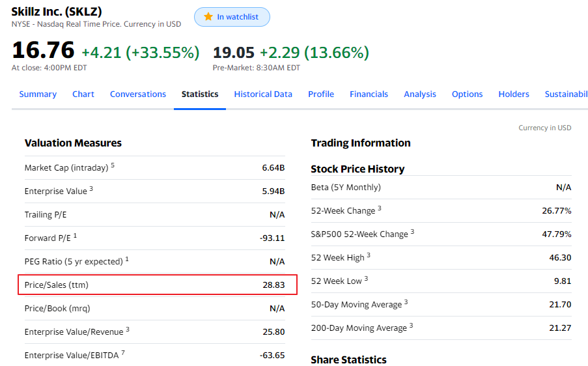The width and height of the screenshot is (588, 366).
Task: Switch to the Options tab
Action: tap(468, 94)
